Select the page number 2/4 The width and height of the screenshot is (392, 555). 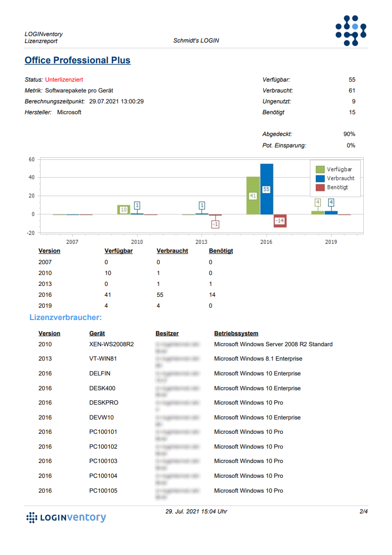[364, 511]
